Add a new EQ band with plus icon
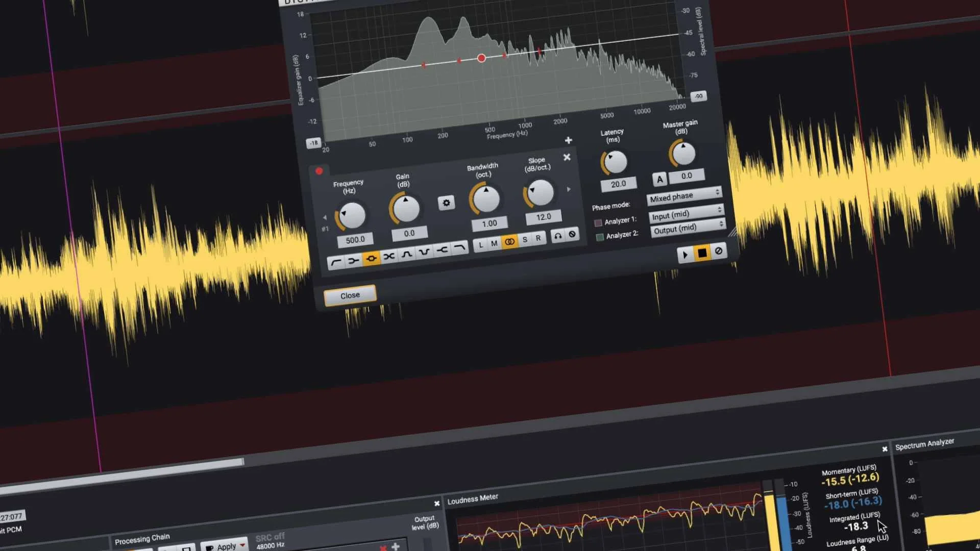The image size is (980, 551). pos(568,140)
